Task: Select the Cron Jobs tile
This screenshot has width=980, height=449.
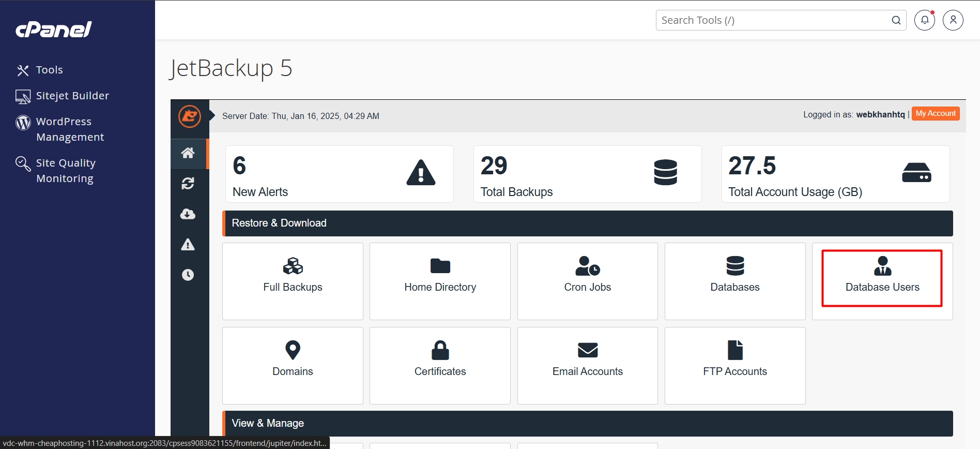Action: 587,281
